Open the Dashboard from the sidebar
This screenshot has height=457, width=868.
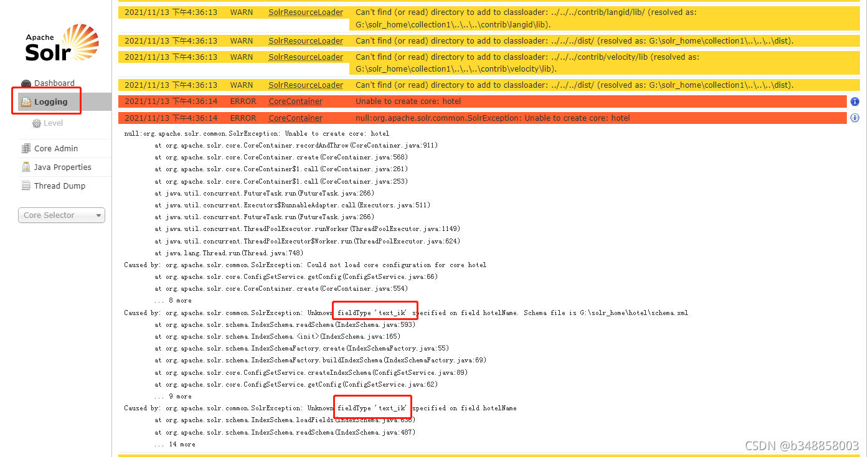56,83
